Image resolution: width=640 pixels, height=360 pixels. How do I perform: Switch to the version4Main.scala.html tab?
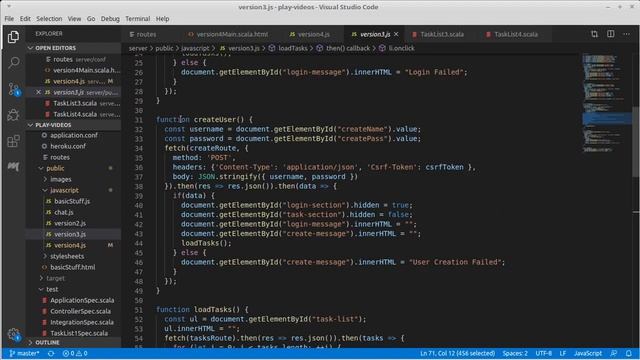[x=232, y=34]
